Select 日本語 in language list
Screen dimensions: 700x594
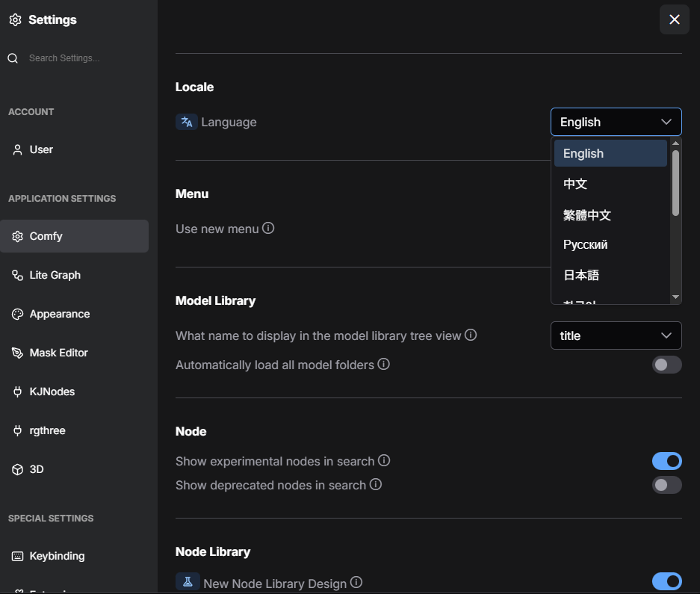[610, 275]
